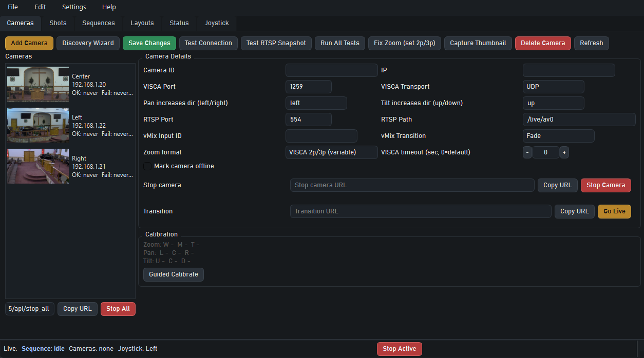Open the Settings menu

pos(73,7)
